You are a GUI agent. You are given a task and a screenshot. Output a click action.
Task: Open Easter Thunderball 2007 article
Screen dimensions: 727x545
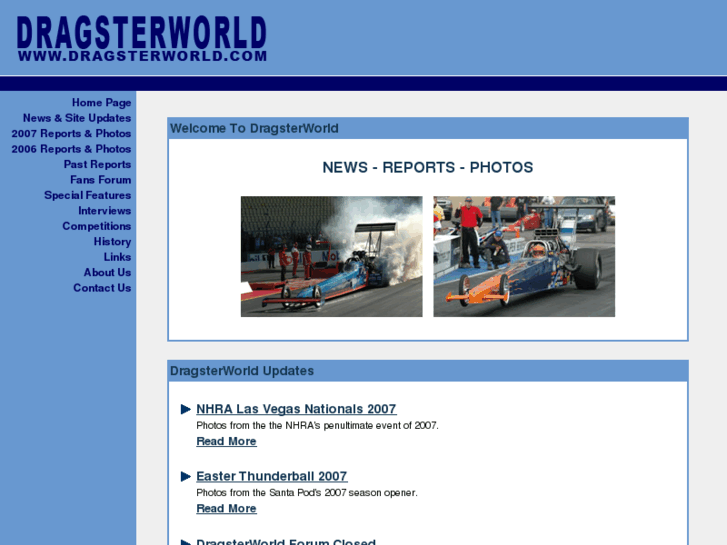272,476
